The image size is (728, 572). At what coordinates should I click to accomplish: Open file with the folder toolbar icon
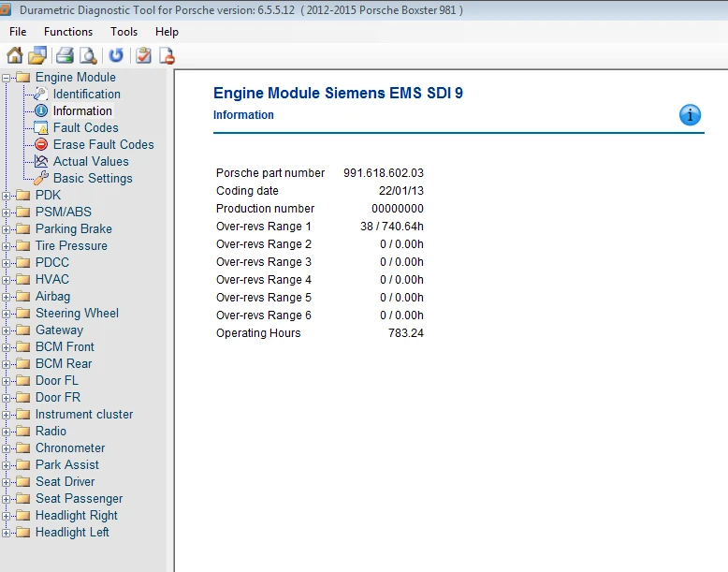[37, 56]
